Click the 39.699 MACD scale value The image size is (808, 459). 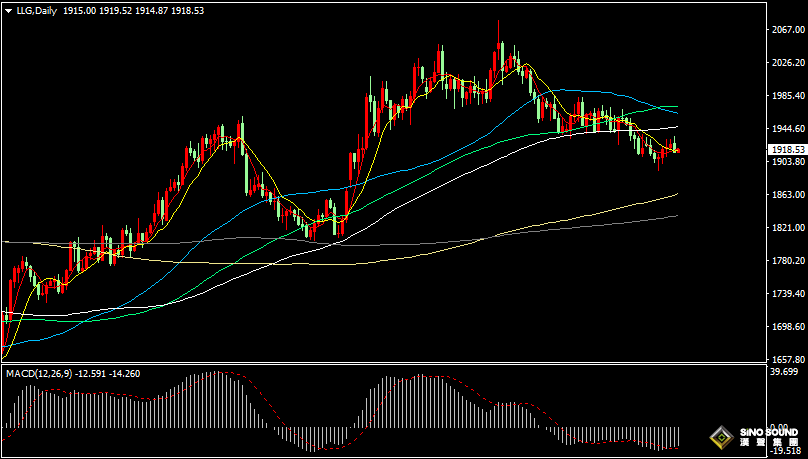click(x=784, y=372)
